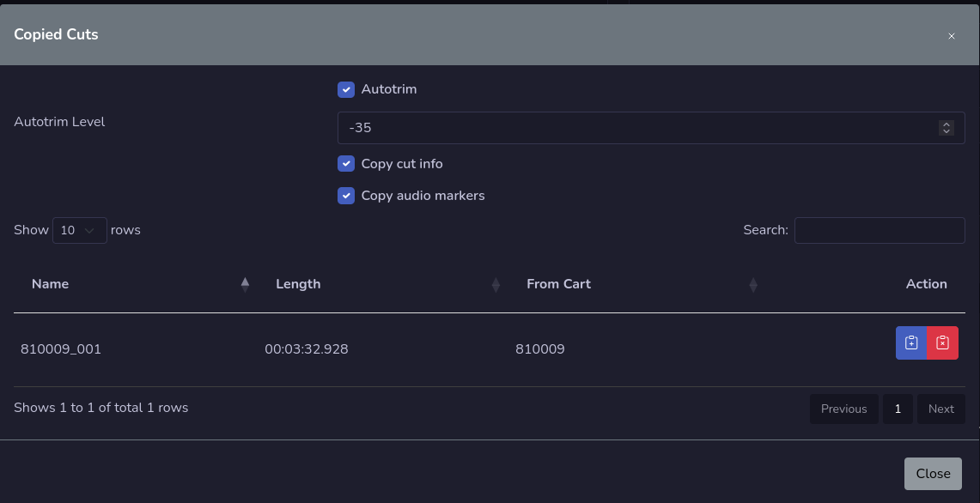Screen dimensions: 980x503
Task: Select page 1 in pagination
Action: tap(898, 409)
